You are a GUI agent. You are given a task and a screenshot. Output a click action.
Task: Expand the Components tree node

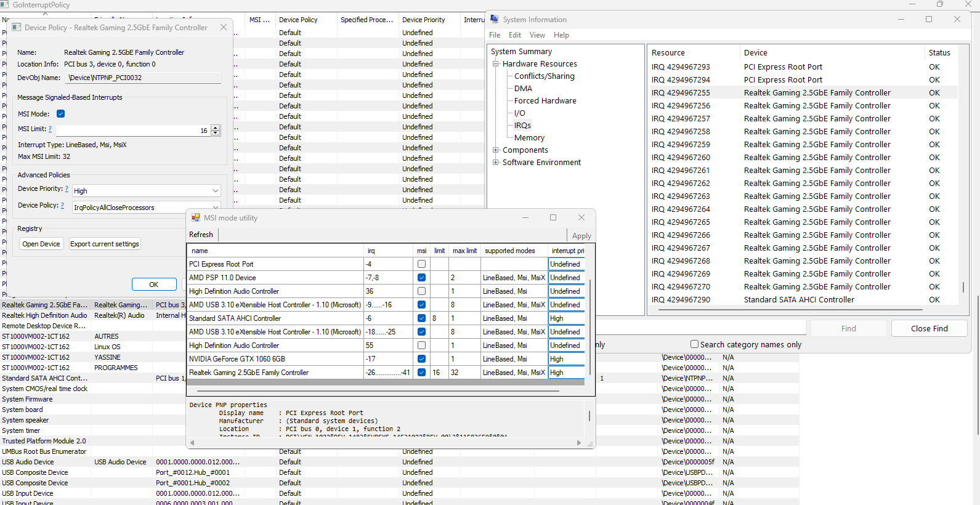point(496,150)
